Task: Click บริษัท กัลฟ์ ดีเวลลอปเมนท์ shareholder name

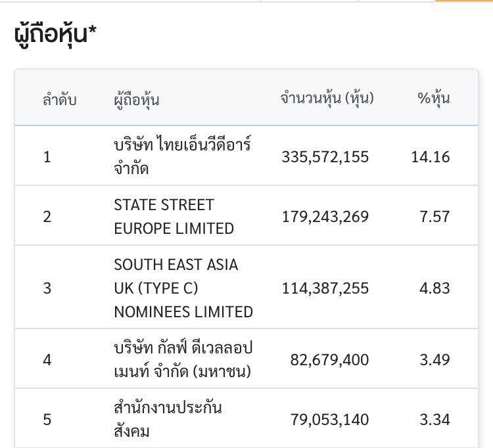Action: (x=183, y=360)
